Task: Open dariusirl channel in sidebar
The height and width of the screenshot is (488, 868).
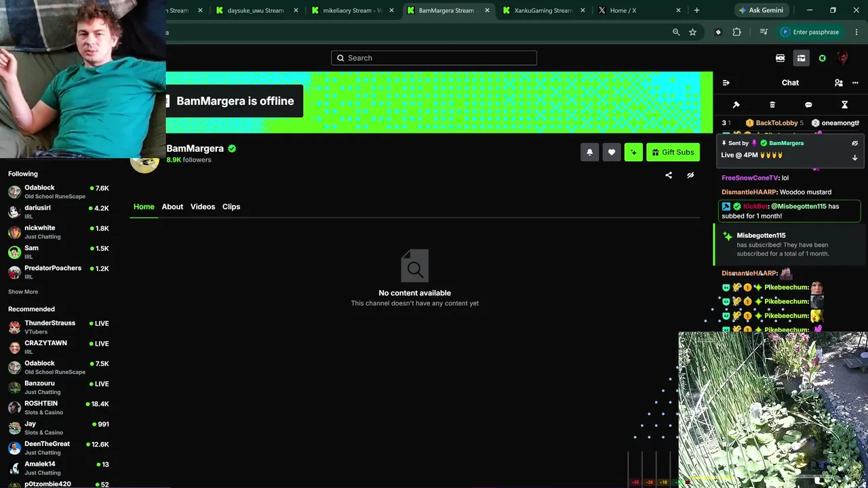Action: pos(58,211)
